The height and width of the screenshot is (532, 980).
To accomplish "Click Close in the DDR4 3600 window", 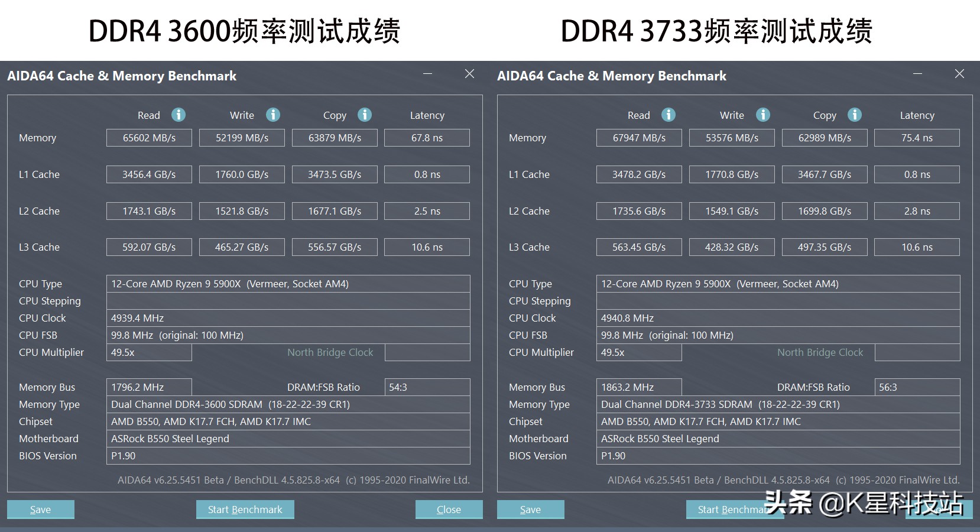I will [449, 509].
